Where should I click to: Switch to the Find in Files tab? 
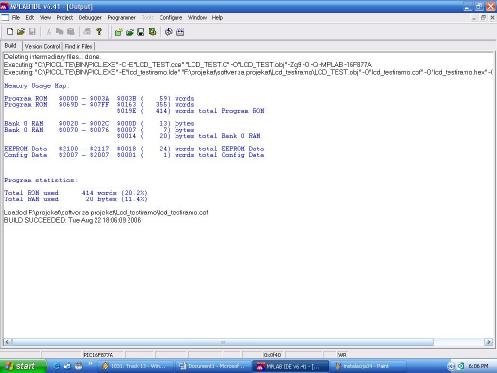tap(78, 46)
